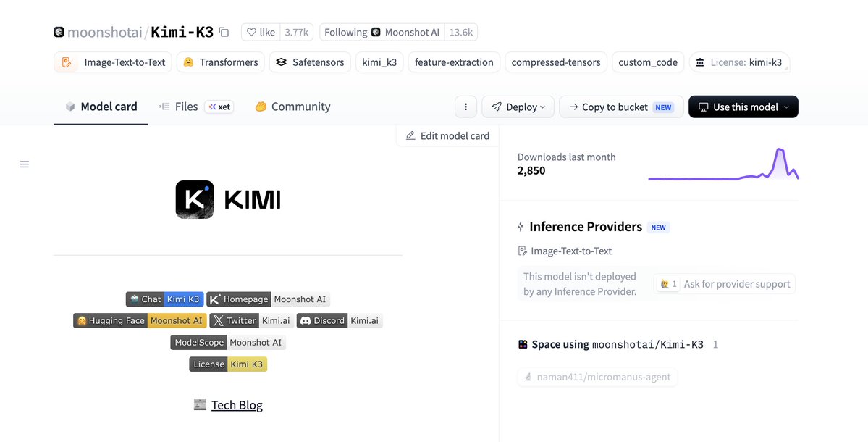868x442 pixels.
Task: Click the NEW badge on Copy to bucket
Action: tap(663, 107)
